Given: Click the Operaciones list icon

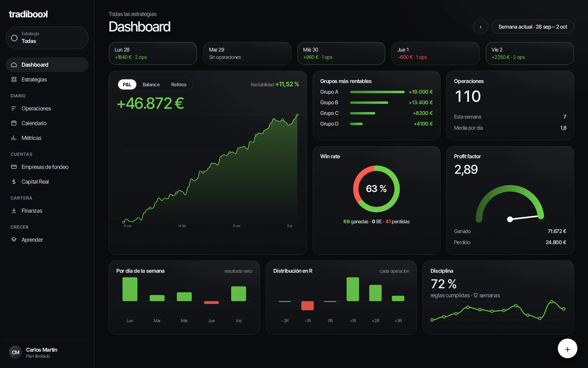Looking at the screenshot, I should click(x=14, y=108).
